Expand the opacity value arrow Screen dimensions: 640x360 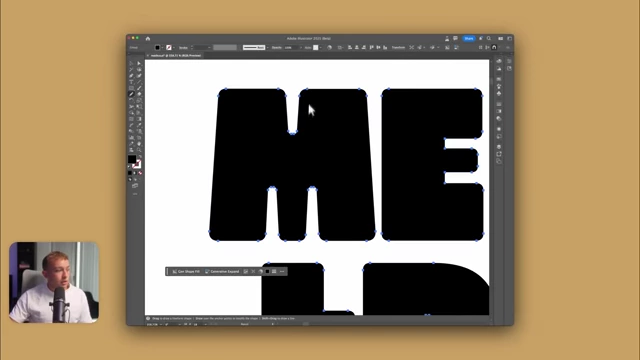pos(301,47)
